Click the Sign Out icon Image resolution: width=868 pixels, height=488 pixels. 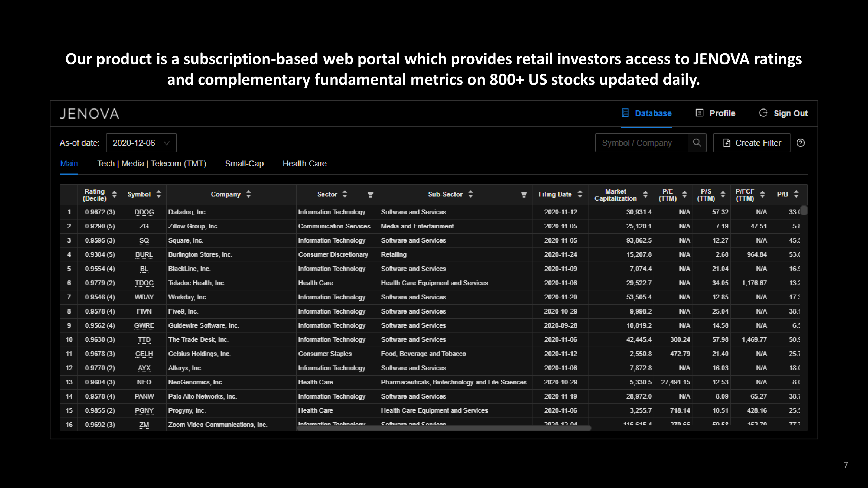(763, 113)
